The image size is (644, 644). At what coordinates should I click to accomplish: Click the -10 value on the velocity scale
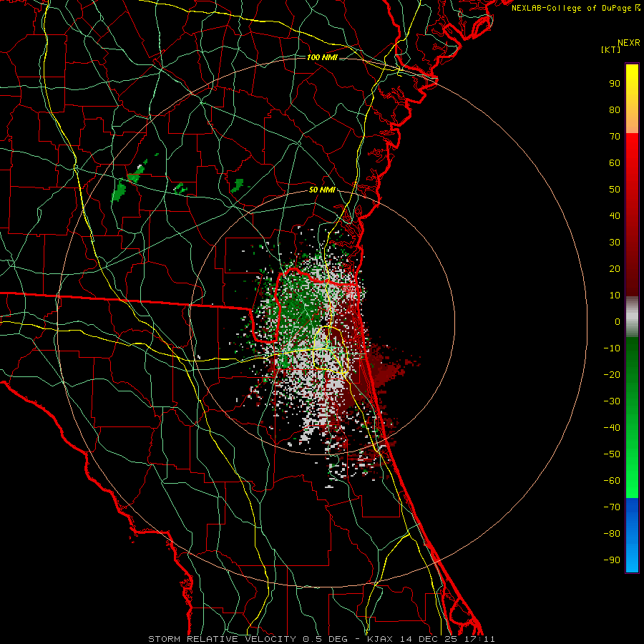click(612, 348)
